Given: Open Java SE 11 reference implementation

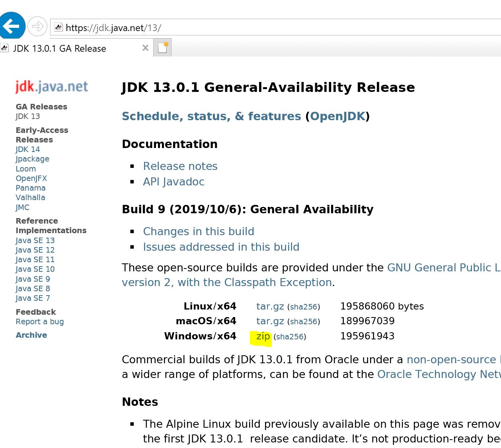Looking at the screenshot, I should (x=35, y=259).
